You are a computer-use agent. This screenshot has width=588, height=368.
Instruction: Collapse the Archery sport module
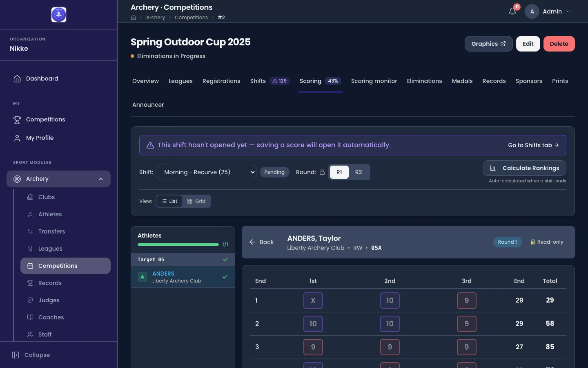point(58,179)
